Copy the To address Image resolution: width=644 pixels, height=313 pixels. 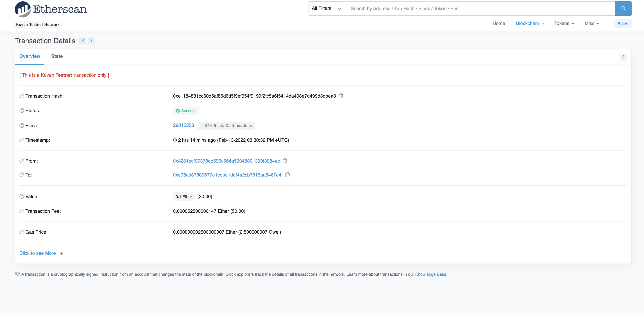tap(288, 175)
